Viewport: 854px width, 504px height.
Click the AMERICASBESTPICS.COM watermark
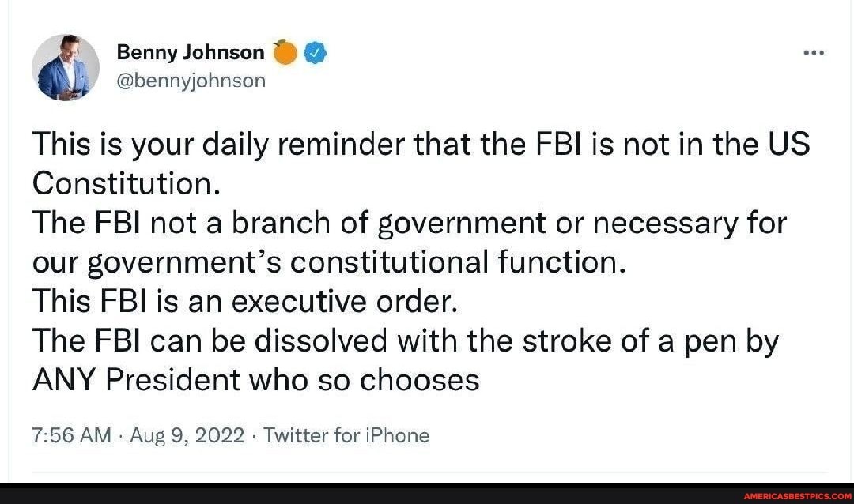pos(797,495)
